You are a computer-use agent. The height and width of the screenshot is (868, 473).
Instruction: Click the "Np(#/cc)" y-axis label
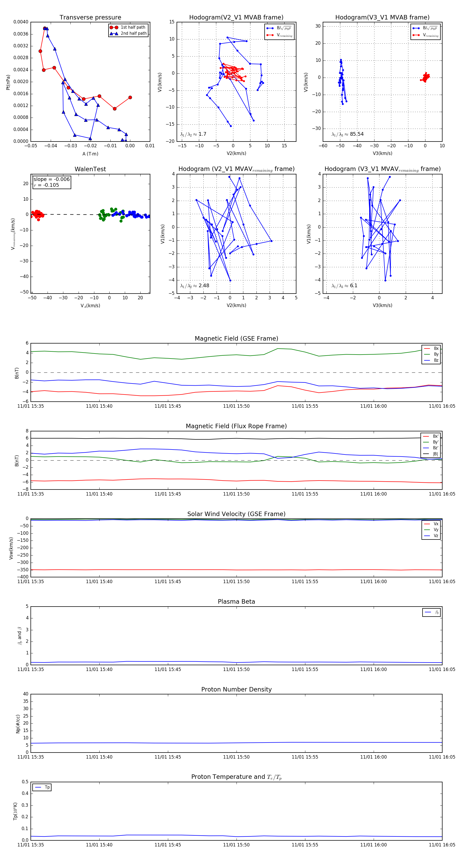pos(18,723)
